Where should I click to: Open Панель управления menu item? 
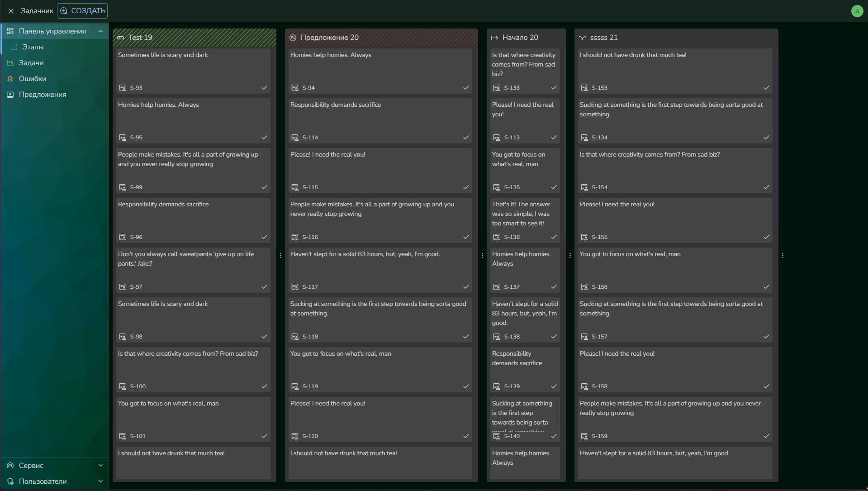(54, 31)
